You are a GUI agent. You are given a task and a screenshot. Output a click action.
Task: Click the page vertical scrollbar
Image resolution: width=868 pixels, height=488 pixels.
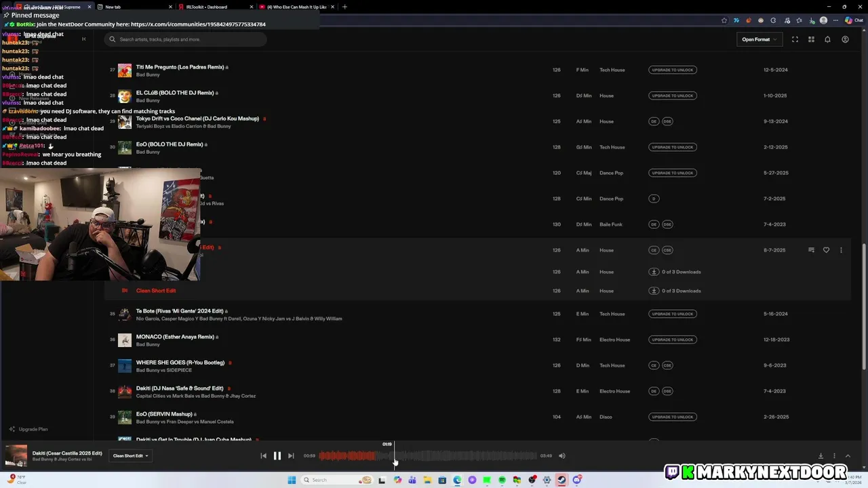tap(863, 305)
